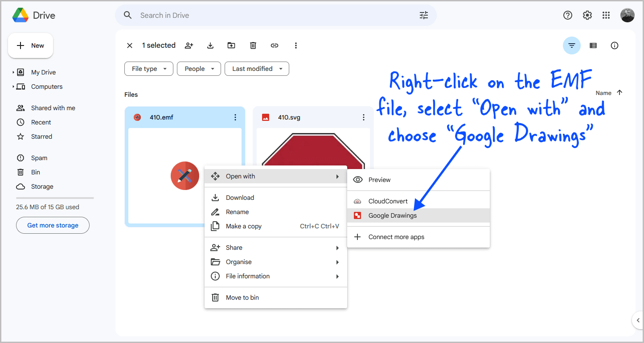Reverse sort direction arrow
The image size is (644, 343).
(619, 93)
